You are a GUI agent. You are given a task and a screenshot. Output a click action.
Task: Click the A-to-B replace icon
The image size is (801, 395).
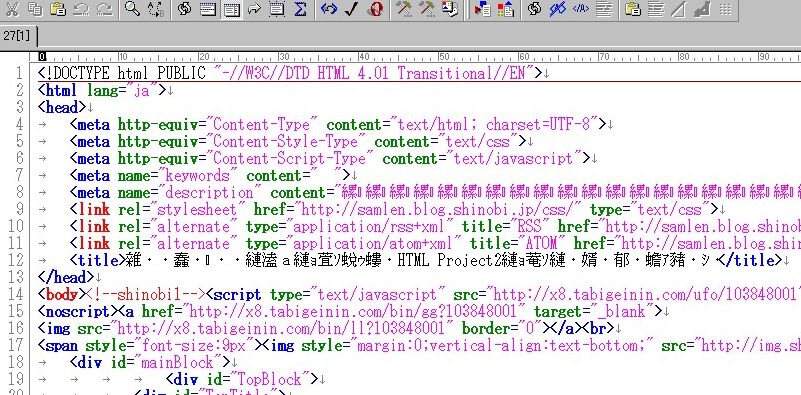tap(155, 9)
